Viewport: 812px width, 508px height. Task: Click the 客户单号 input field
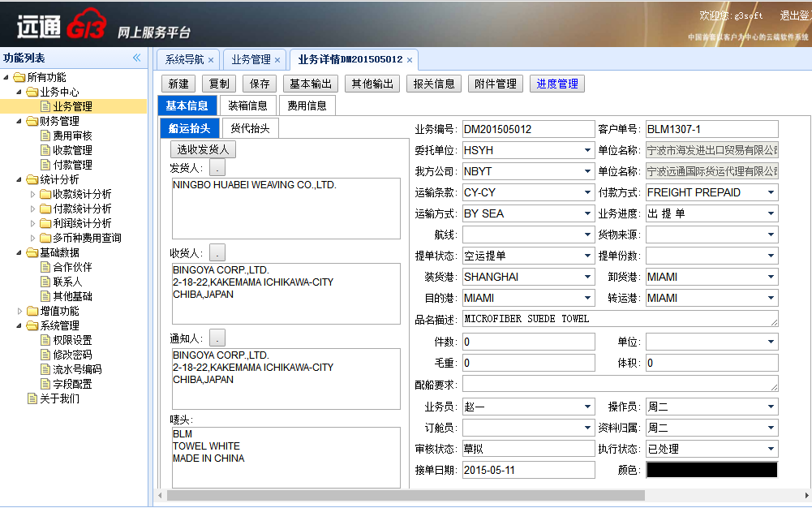coord(712,130)
